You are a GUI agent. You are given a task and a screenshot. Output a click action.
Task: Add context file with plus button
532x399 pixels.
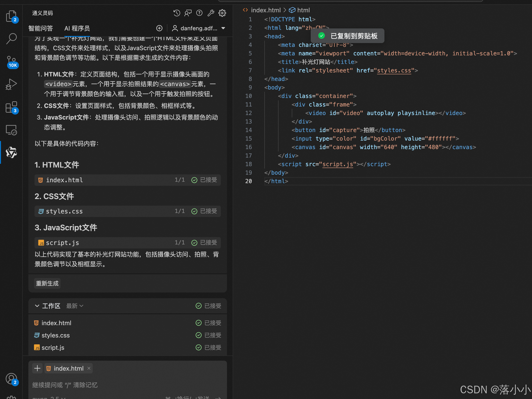tap(37, 368)
